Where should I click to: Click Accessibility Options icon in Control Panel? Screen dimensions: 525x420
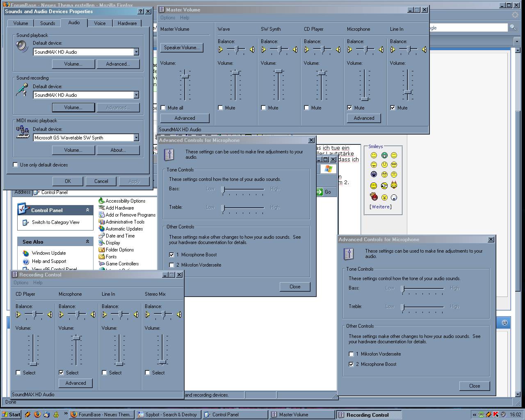102,201
